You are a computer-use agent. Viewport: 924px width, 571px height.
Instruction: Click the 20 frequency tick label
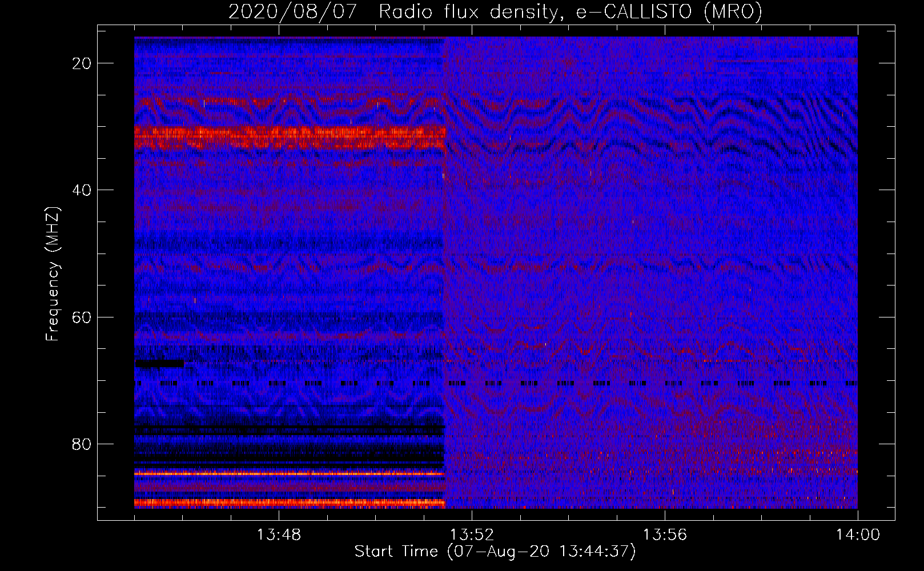tap(82, 63)
